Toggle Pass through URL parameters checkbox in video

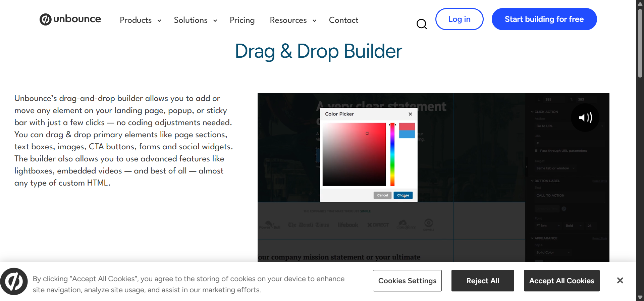[x=536, y=151]
